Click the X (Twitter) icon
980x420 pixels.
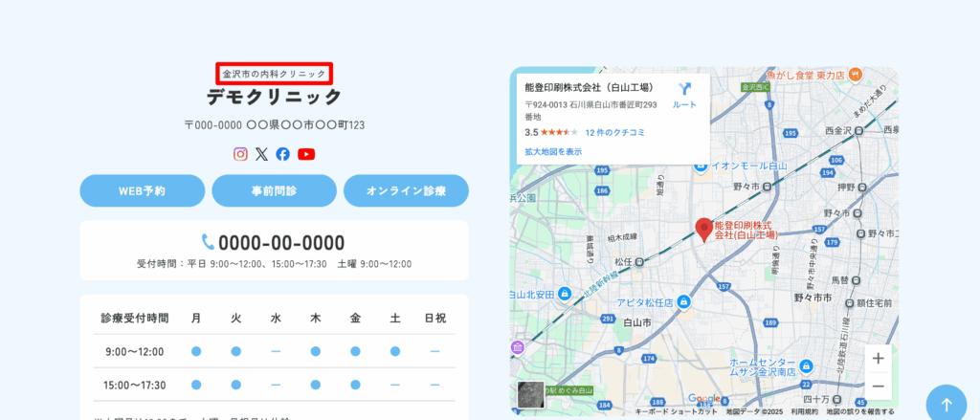click(262, 154)
